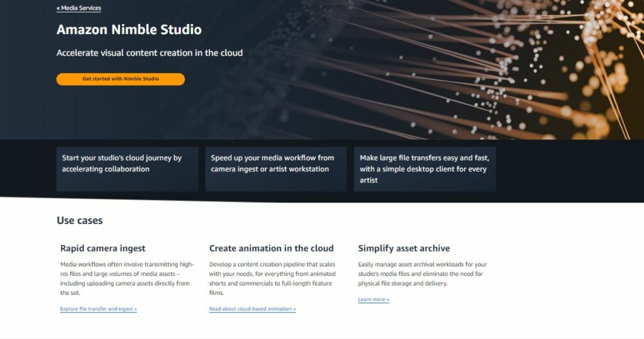Click the Use cases heading

[80, 221]
